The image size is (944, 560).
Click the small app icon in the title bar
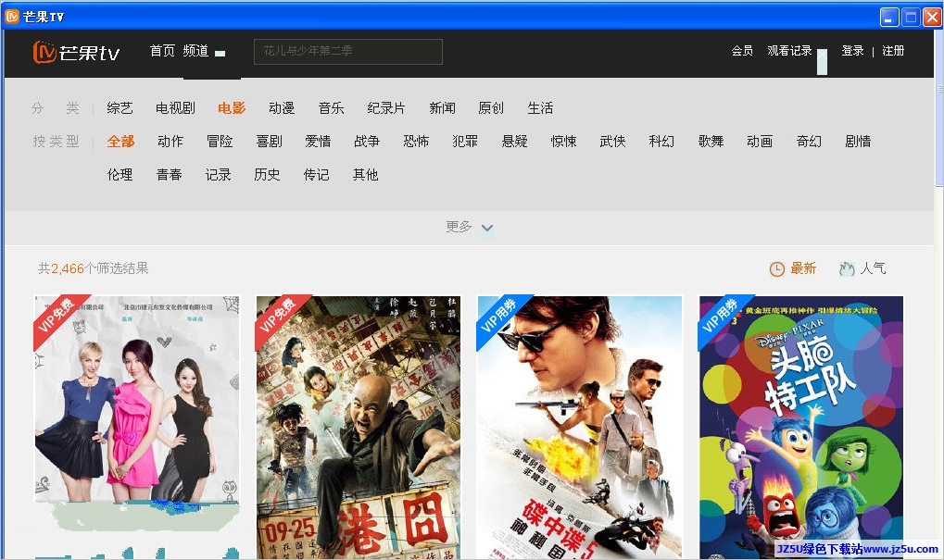point(12,17)
